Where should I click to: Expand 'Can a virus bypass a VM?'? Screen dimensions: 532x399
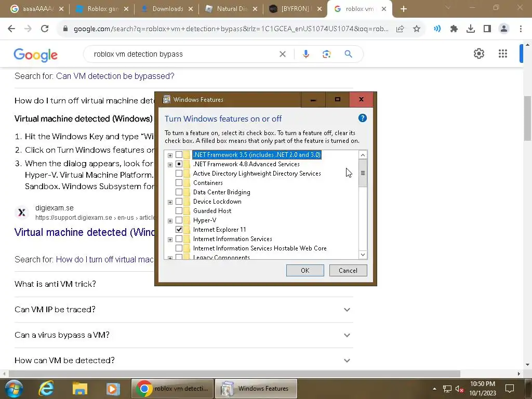tap(183, 335)
